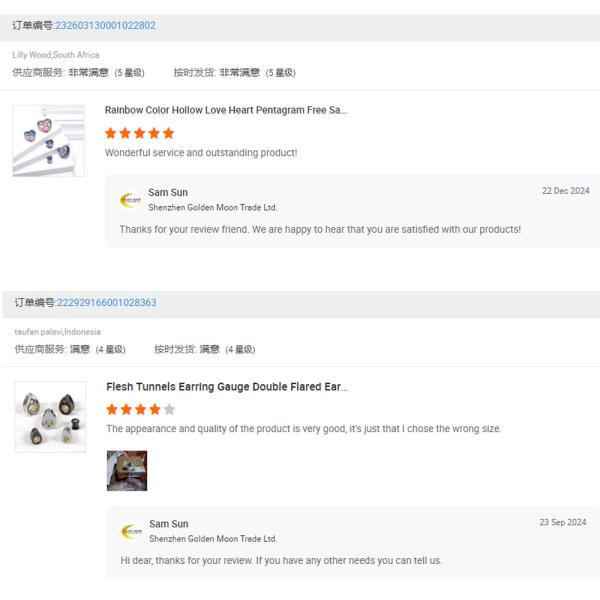The image size is (600, 600).
Task: Click reviewer name Lilly Wood, South Africa
Action: coord(56,55)
